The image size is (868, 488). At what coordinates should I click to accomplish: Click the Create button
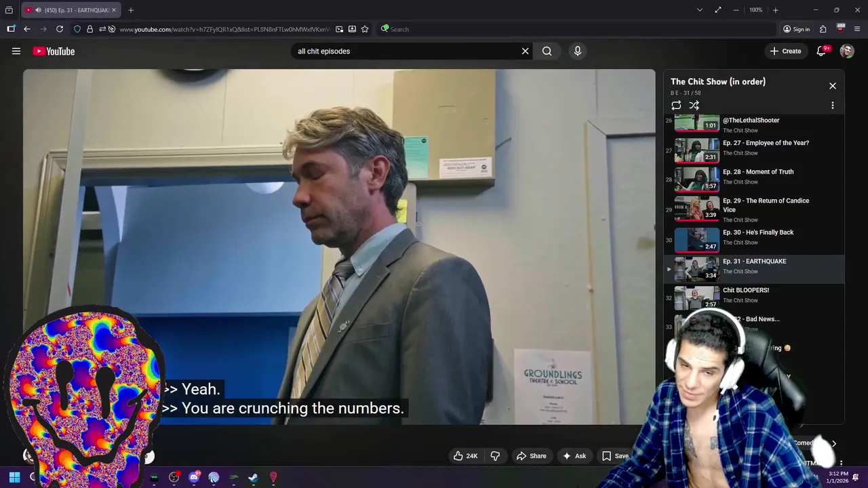[x=785, y=51]
